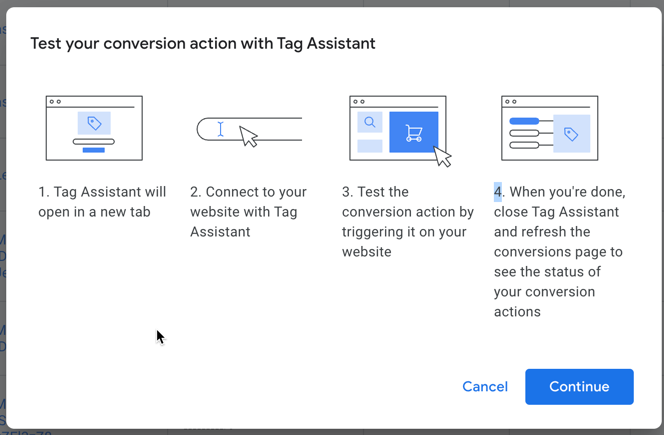Click the arrow pointer beside the shopping cart
The height and width of the screenshot is (435, 664).
click(x=442, y=157)
